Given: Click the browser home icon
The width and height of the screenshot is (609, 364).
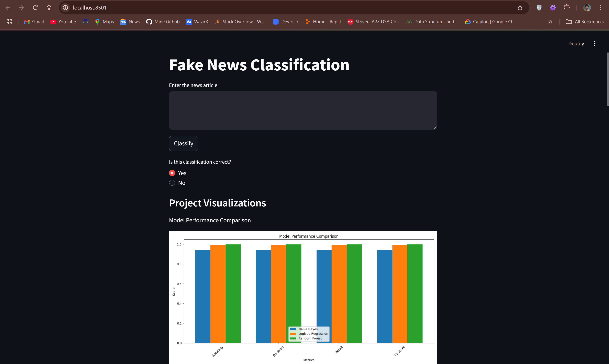Looking at the screenshot, I should pyautogui.click(x=49, y=8).
